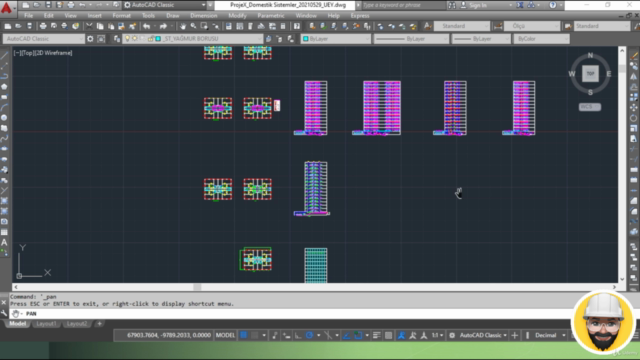Open the Draw menu
The image size is (640, 360).
pyautogui.click(x=173, y=16)
